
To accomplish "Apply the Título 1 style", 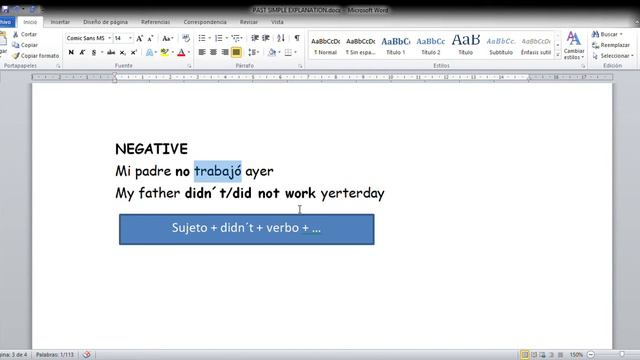I will pos(396,46).
